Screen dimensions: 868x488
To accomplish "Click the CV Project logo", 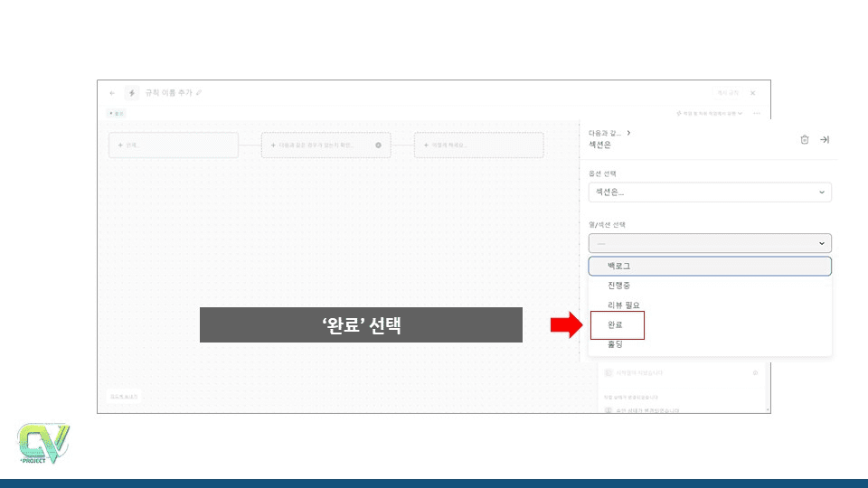I will (42, 443).
